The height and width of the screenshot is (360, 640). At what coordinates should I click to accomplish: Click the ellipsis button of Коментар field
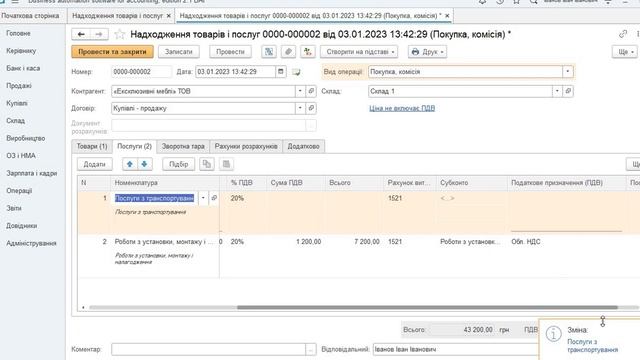[311, 349]
